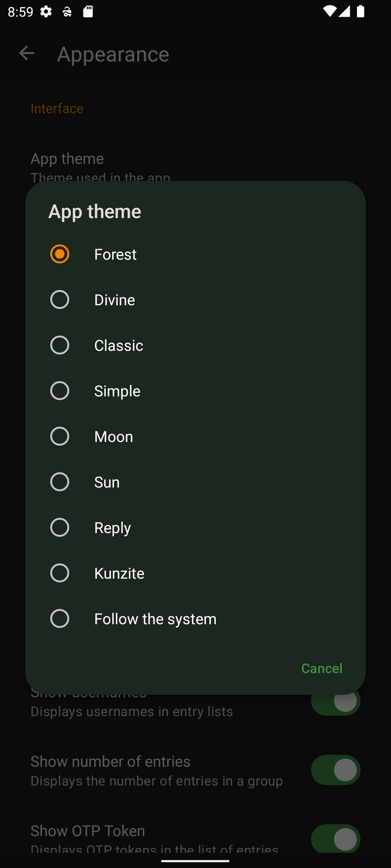Switch to the Moon theme
The height and width of the screenshot is (868, 391).
(x=60, y=436)
